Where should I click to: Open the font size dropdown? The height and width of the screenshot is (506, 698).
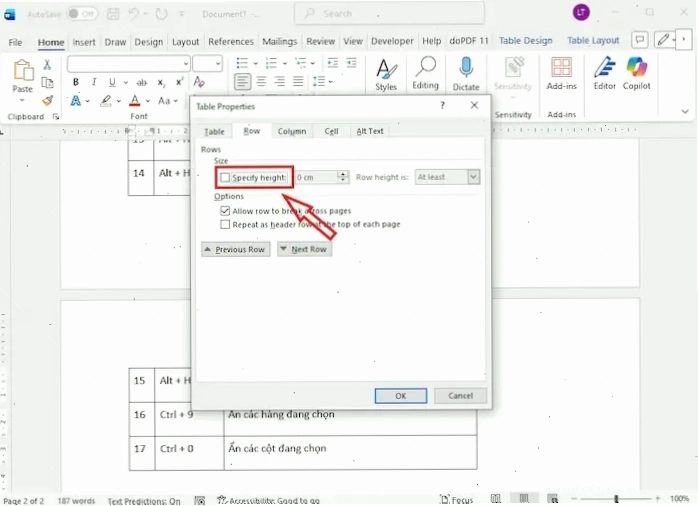(218, 64)
